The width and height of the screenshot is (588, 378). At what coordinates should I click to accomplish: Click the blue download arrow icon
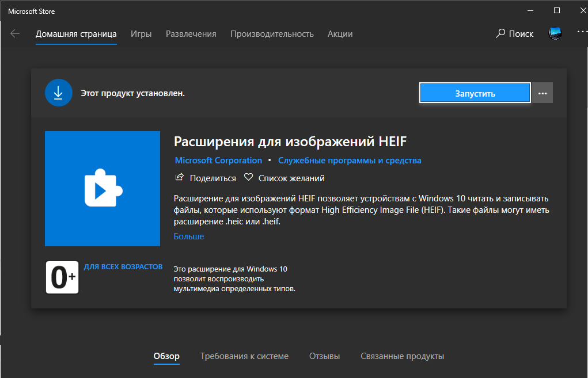[x=59, y=93]
